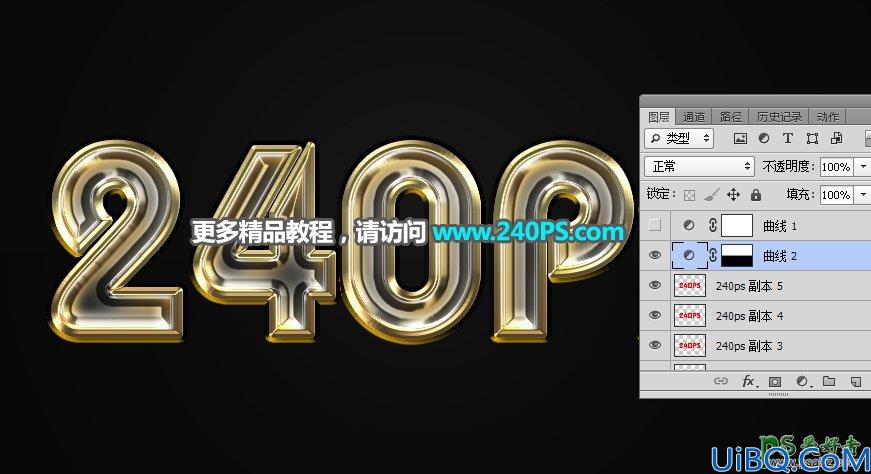871x474 pixels.
Task: Switch to the 图层 tab
Action: (x=659, y=117)
